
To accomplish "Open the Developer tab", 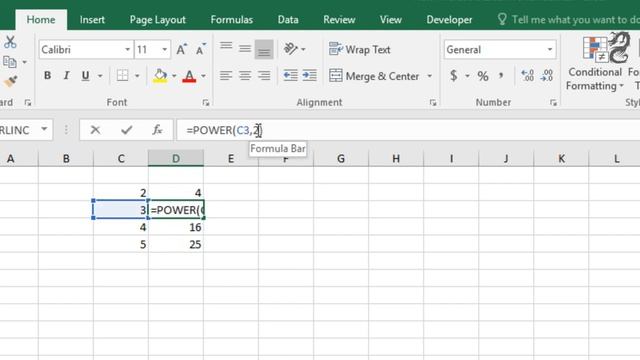I will (x=449, y=20).
